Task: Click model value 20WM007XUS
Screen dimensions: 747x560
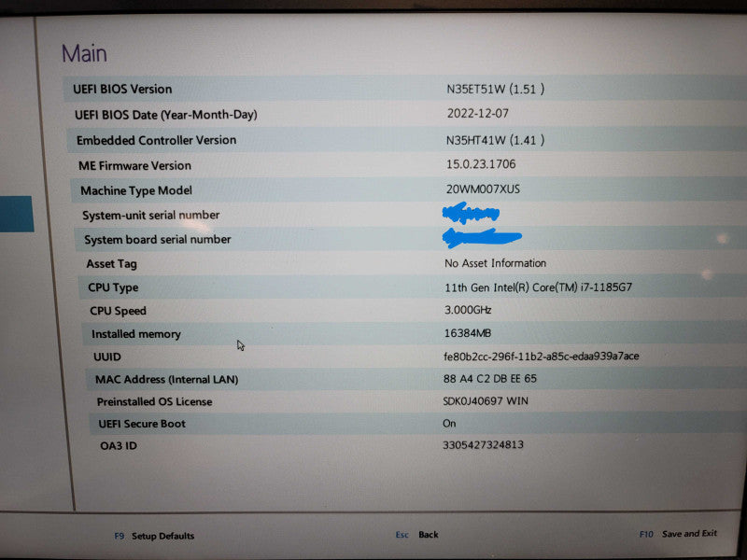Action: pos(483,189)
